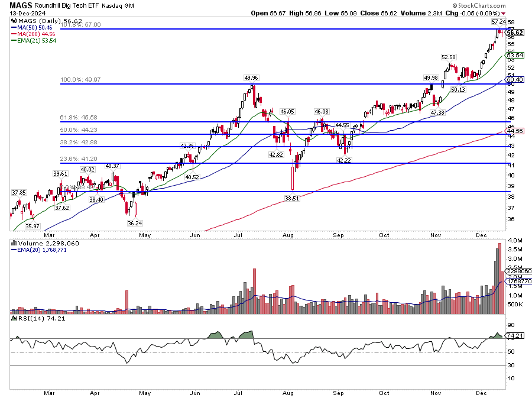Click the candlestick icon beside MAGS (Daily) legend

(14, 21)
